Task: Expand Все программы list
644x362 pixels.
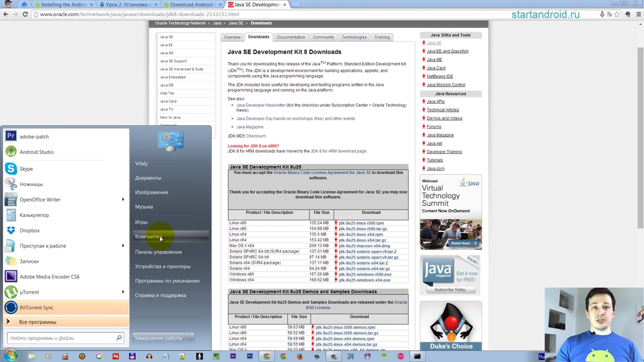Action: [38, 322]
